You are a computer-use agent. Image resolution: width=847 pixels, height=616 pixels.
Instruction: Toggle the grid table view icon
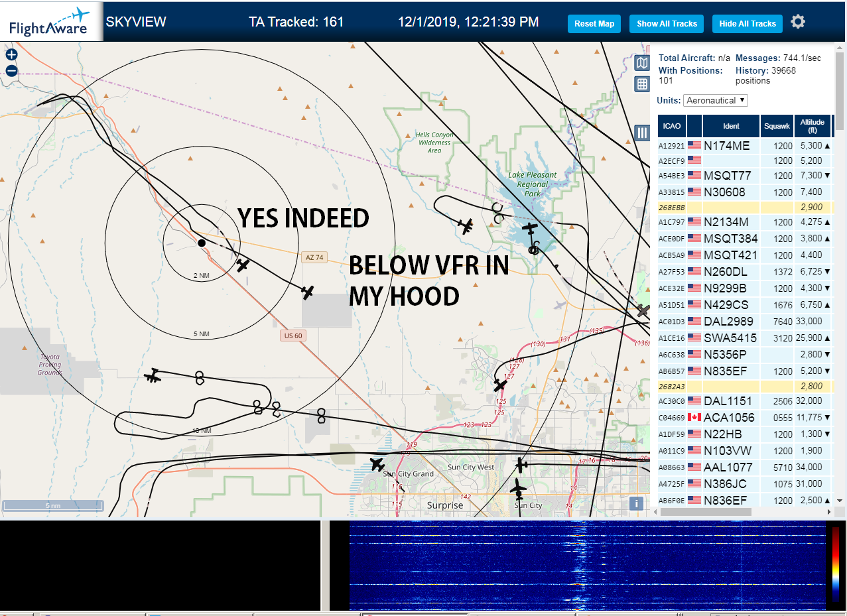click(x=642, y=84)
